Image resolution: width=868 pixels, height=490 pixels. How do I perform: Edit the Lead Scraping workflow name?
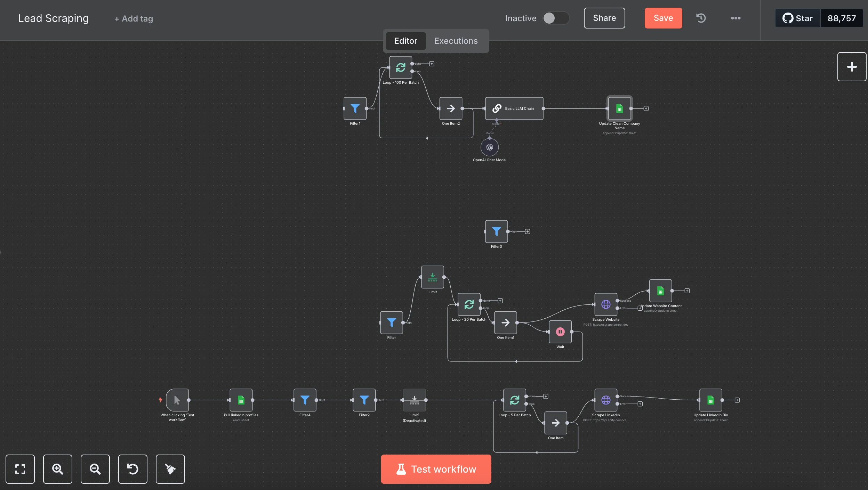coord(54,18)
